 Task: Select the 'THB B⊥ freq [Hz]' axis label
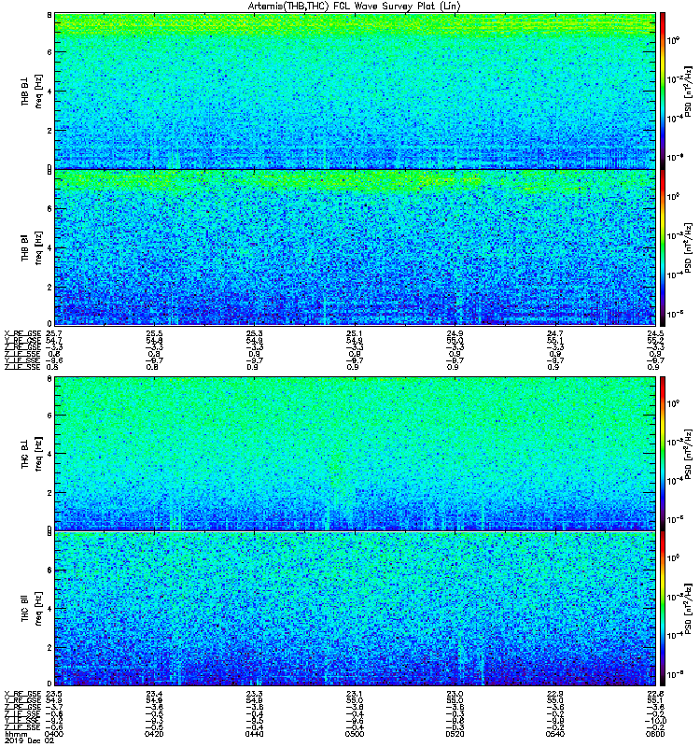coord(32,91)
